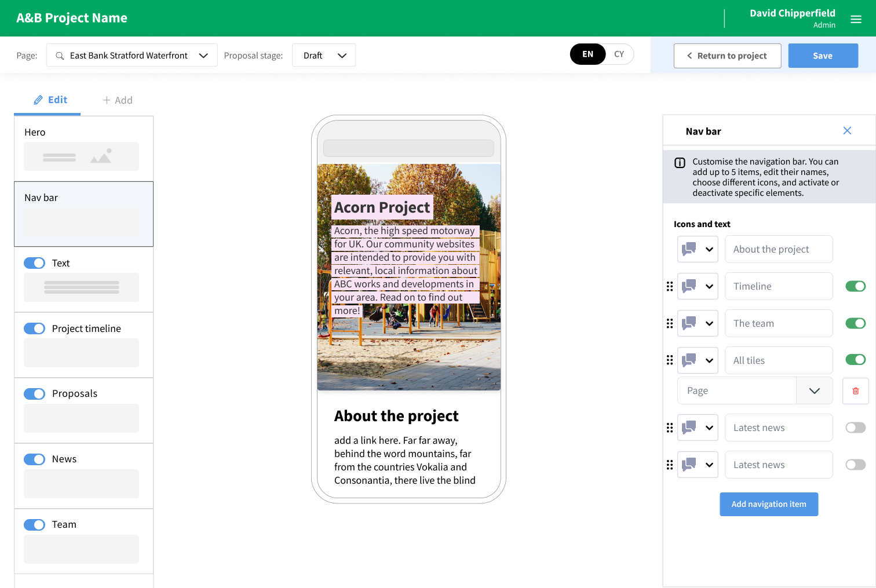The width and height of the screenshot is (876, 588).
Task: Close the Nav bar settings panel
Action: (x=847, y=131)
